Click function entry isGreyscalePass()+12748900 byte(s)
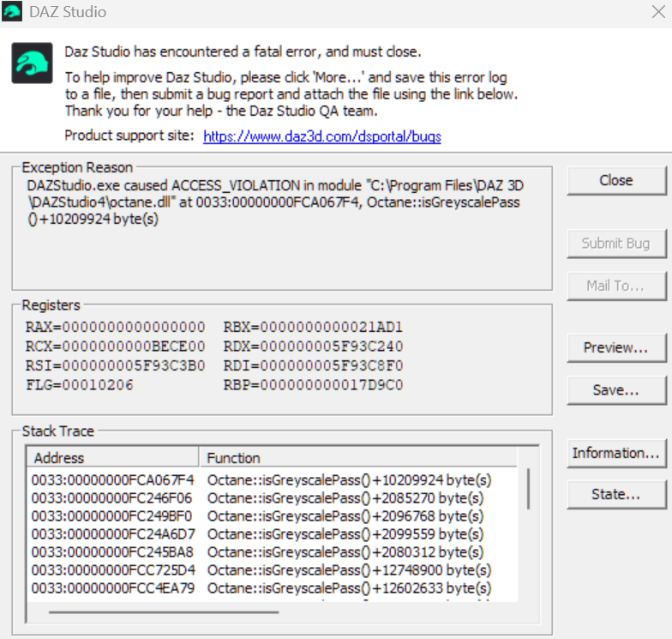 tap(350, 570)
